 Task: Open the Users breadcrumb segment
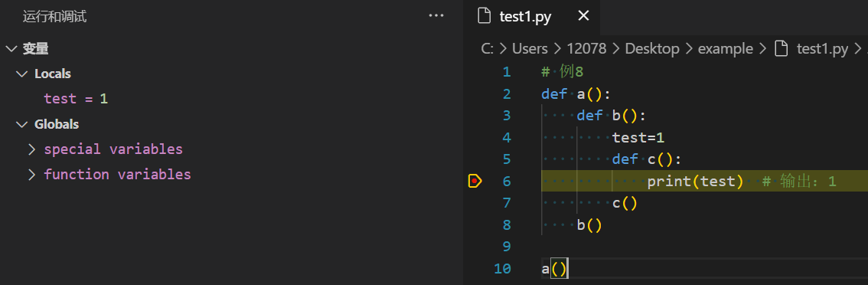click(530, 49)
